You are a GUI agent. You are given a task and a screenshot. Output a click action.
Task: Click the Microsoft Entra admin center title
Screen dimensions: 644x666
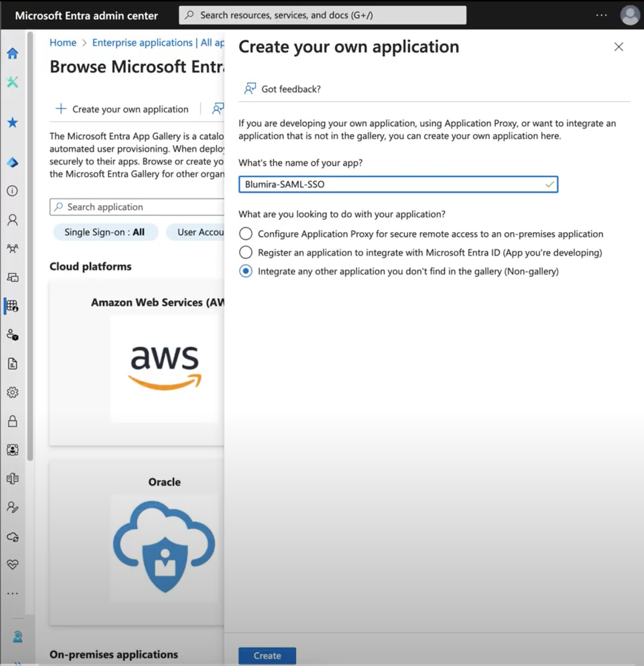click(x=87, y=16)
